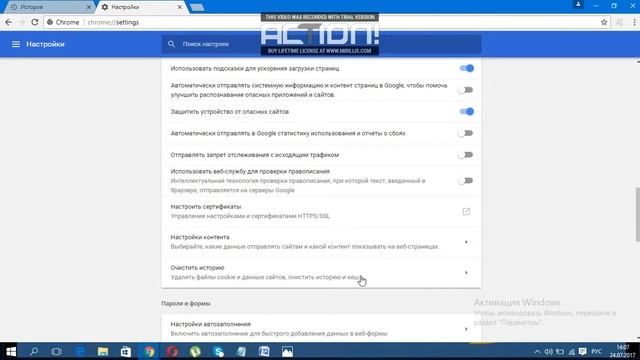Expand Autofill settings arrow
This screenshot has width=640, height=360.
coord(466,329)
